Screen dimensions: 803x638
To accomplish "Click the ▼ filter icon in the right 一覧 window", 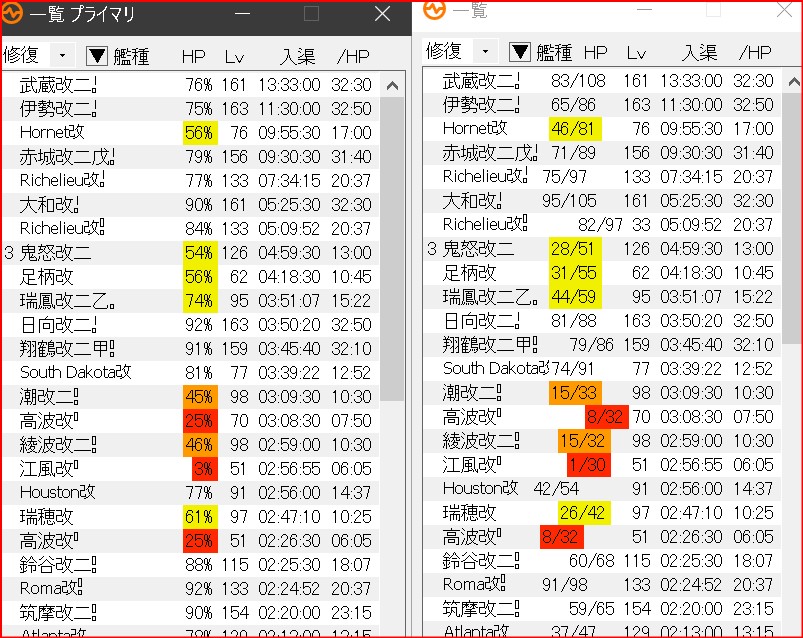I will point(520,52).
